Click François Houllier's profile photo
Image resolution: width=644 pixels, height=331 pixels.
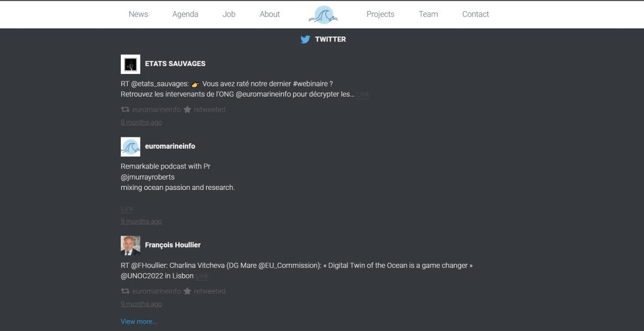tap(130, 245)
